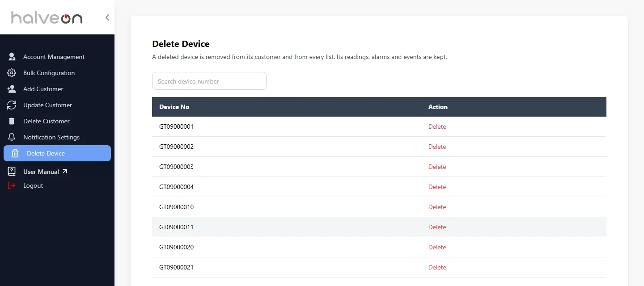Select the GT09000020 device number cell
The image size is (644, 286).
(x=176, y=247)
